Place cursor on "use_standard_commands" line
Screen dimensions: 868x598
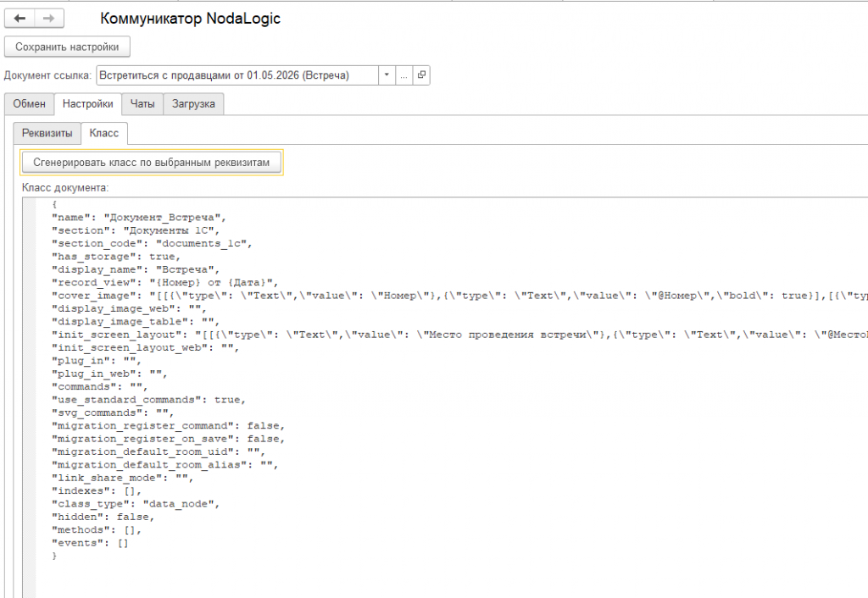point(148,400)
